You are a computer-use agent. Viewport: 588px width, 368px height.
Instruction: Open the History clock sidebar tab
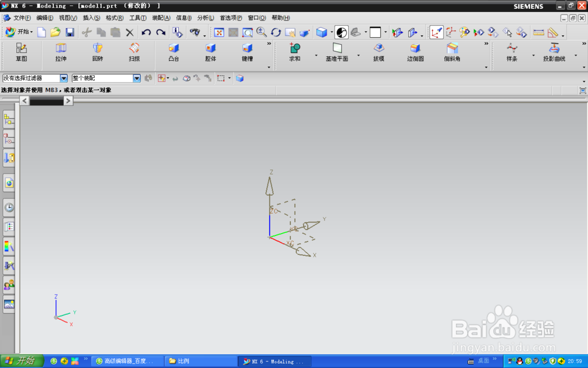click(9, 207)
